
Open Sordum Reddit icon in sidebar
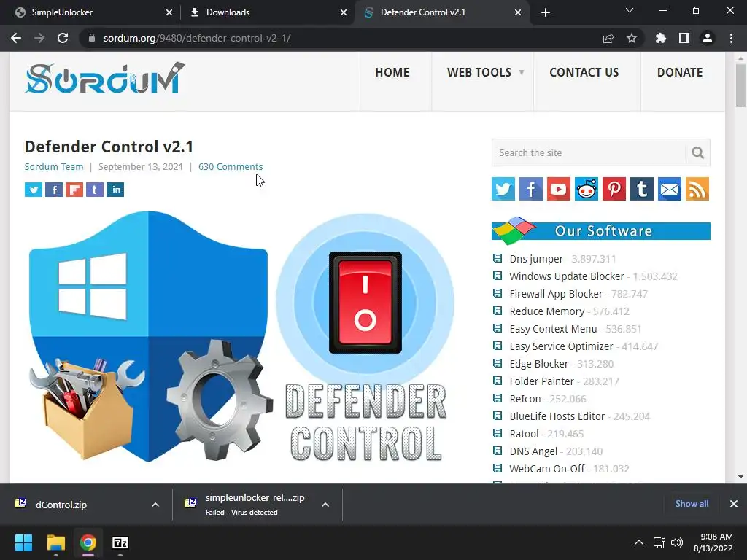(x=586, y=189)
